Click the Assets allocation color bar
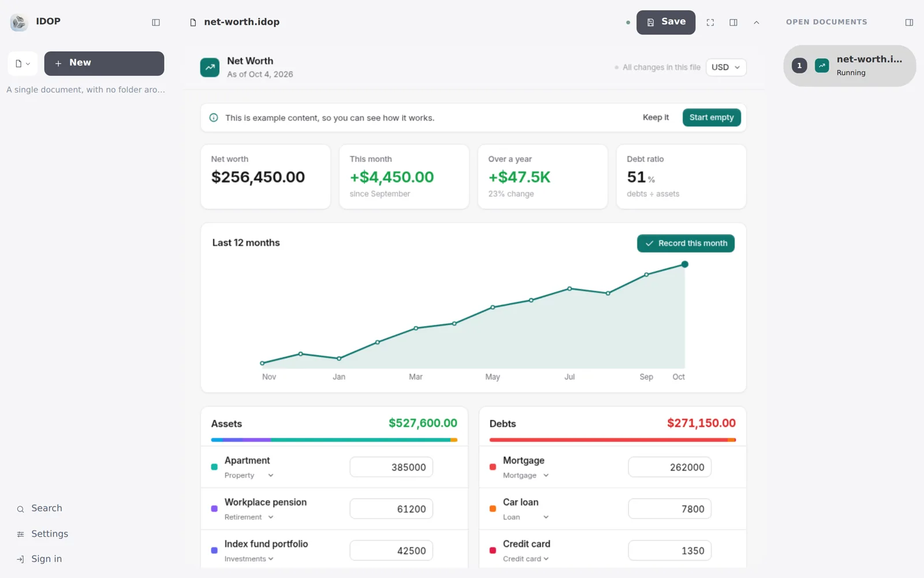Viewport: 924px width, 578px height. [x=334, y=440]
